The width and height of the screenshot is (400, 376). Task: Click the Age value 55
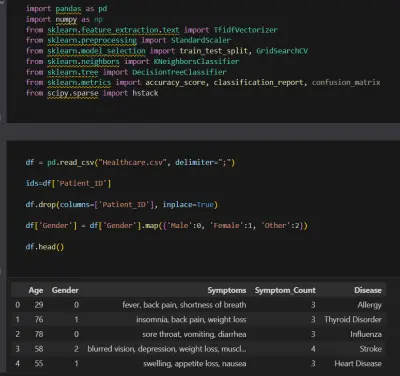[39, 363]
